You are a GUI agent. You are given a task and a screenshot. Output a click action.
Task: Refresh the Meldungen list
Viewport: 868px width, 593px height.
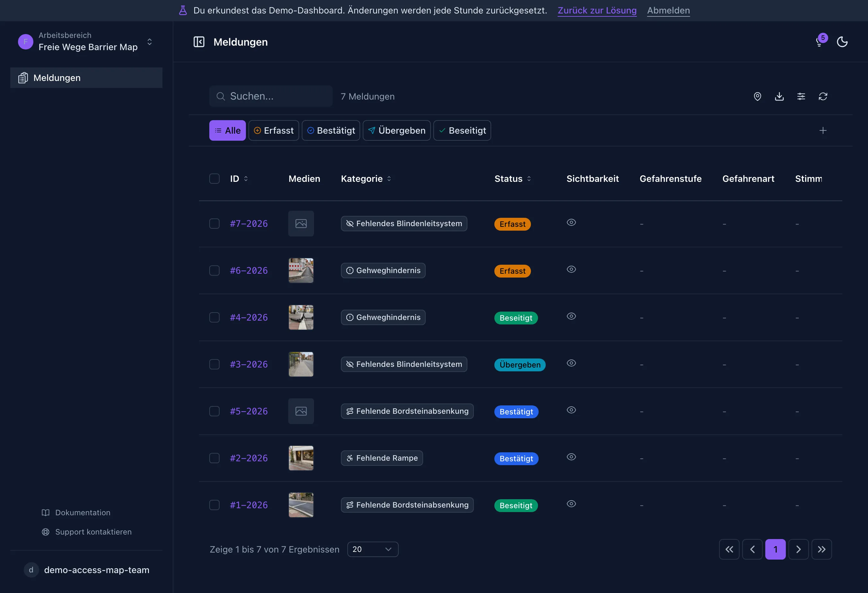point(823,96)
